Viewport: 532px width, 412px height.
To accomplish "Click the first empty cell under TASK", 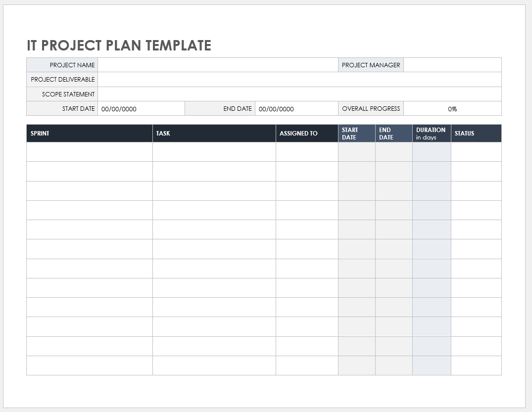I will [x=214, y=152].
